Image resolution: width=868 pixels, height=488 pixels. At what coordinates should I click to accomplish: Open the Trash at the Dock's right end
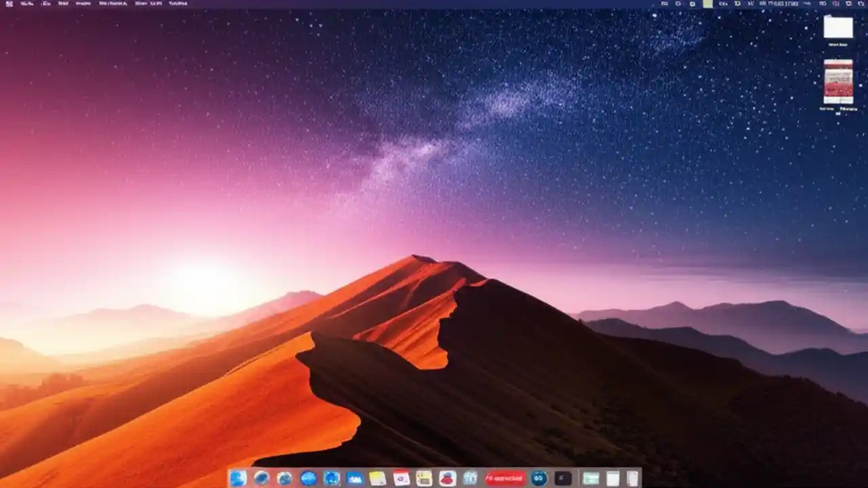(x=633, y=479)
